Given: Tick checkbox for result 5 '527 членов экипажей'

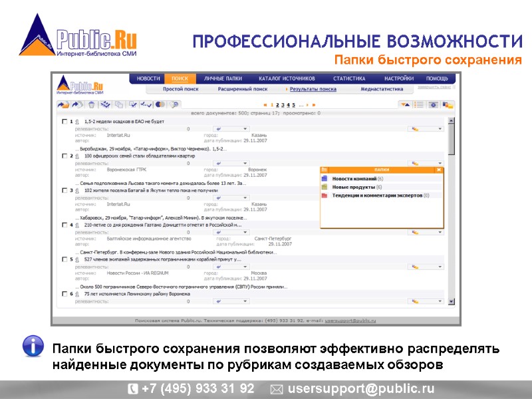Looking at the screenshot, I should click(65, 259).
